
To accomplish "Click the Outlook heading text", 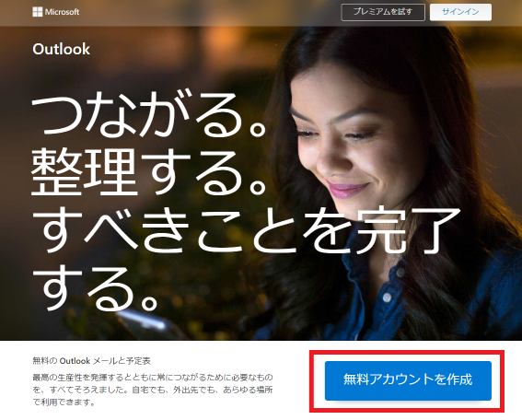I will (62, 50).
